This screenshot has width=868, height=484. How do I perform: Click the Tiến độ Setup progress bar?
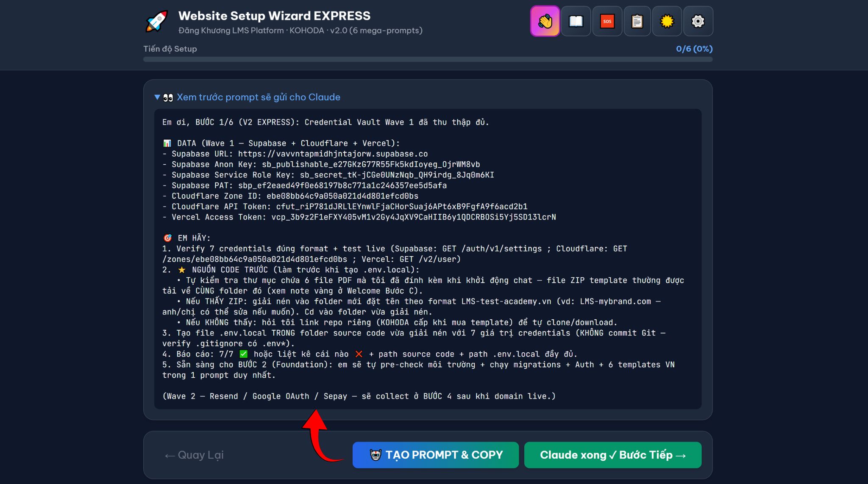(428, 59)
